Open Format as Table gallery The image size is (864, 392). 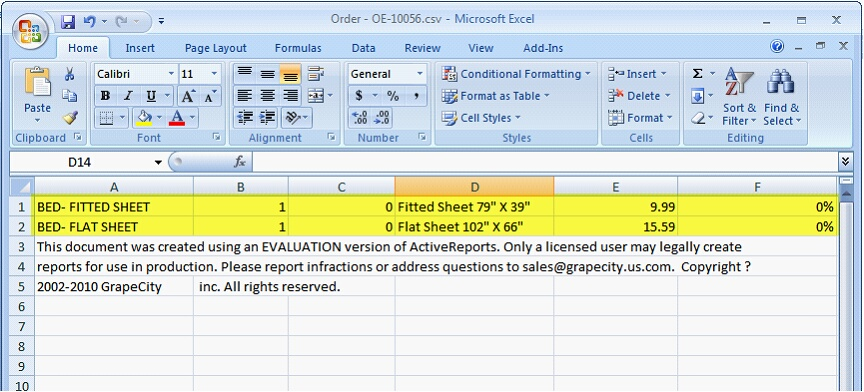coord(495,96)
